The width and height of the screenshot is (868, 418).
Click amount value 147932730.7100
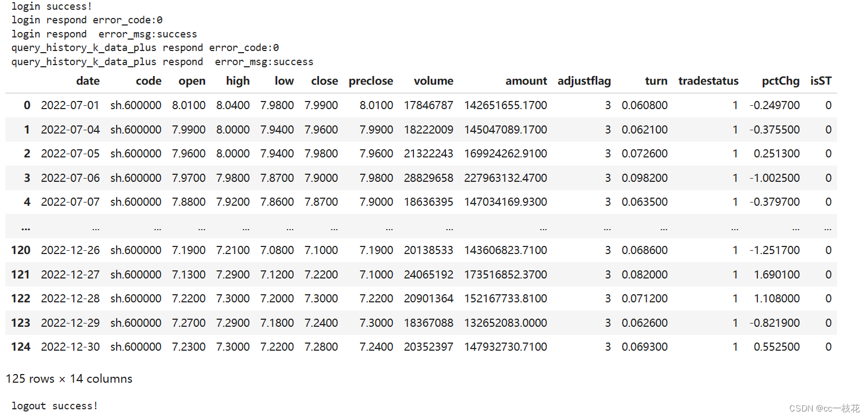506,347
